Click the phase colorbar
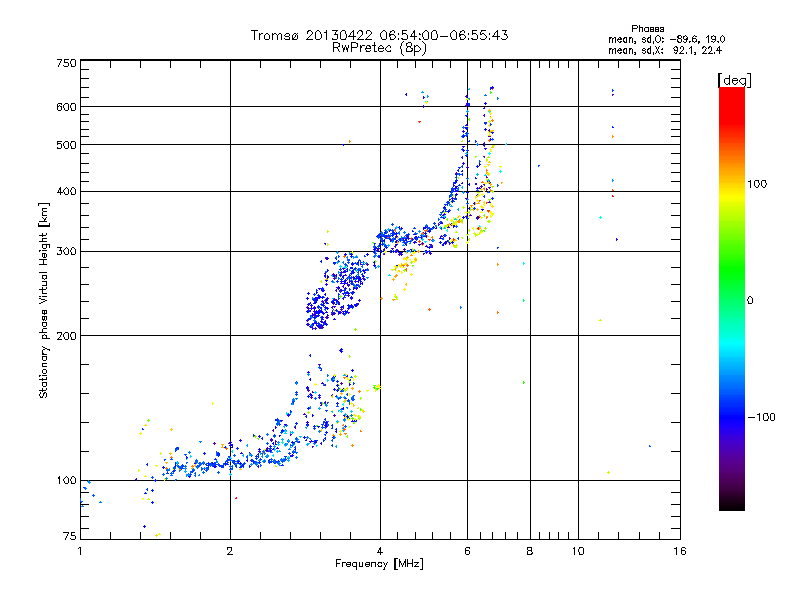Image resolution: width=800 pixels, height=600 pixels. tap(732, 298)
